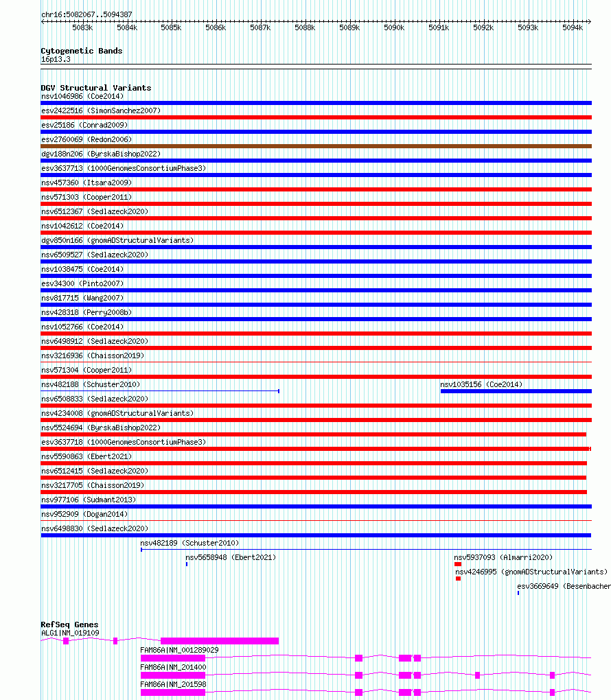611x700 pixels.
Task: Click nsv482188 (Schuster2010) label
Action: [91, 384]
